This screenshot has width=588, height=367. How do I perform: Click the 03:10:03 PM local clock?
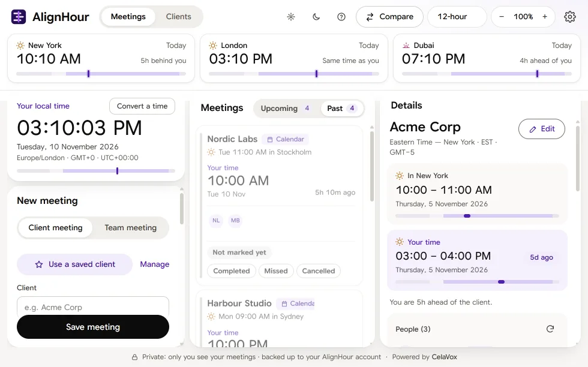(x=79, y=128)
